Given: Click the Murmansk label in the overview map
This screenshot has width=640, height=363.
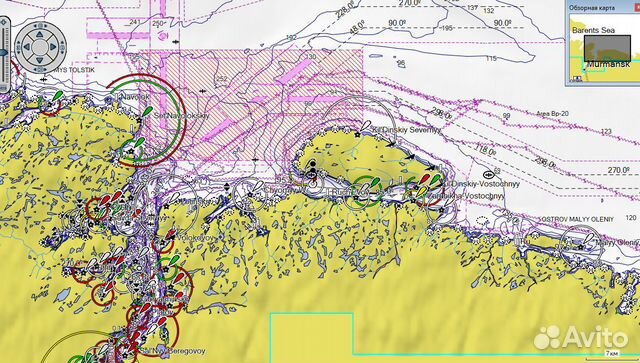Looking at the screenshot, I should click(x=608, y=65).
